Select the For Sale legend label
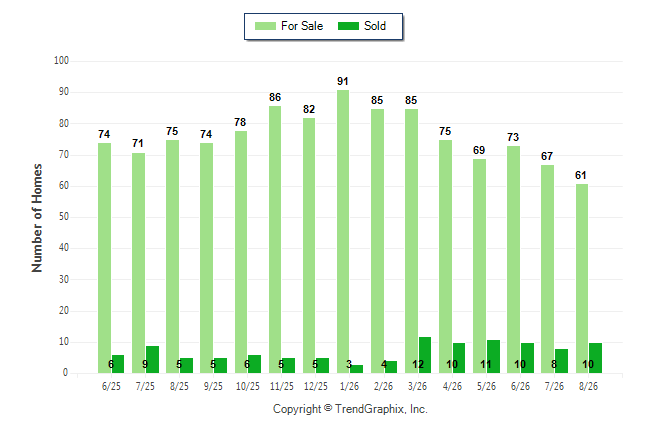This screenshot has height=434, width=646. tap(302, 26)
